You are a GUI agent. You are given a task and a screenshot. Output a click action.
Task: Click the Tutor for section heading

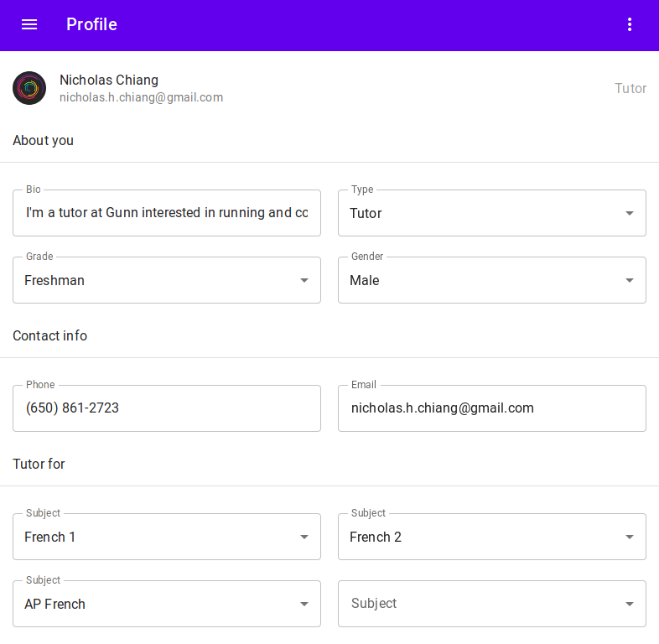(39, 464)
